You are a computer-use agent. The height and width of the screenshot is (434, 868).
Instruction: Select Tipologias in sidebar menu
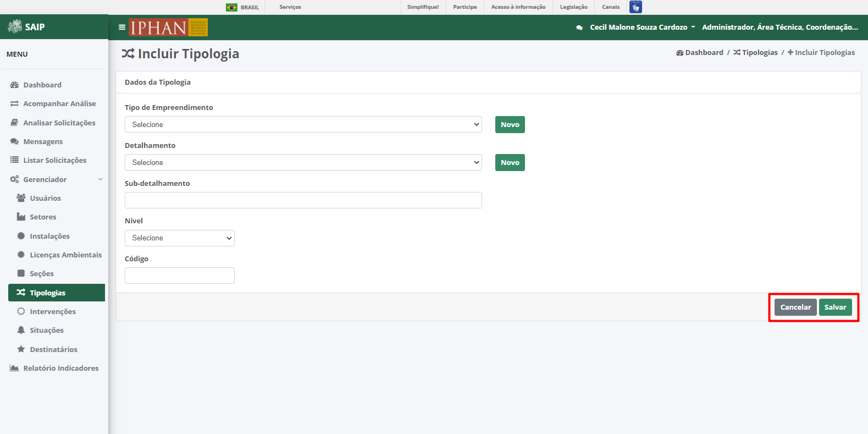pos(57,293)
